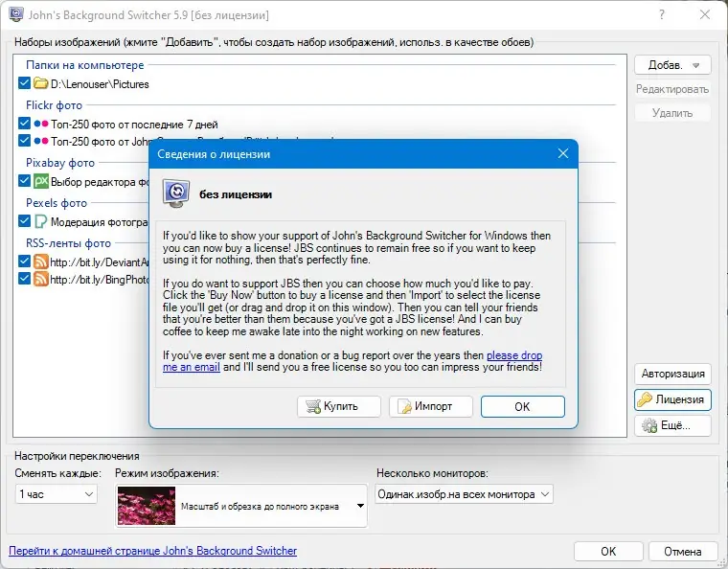Click OK in the main window

coord(608,552)
